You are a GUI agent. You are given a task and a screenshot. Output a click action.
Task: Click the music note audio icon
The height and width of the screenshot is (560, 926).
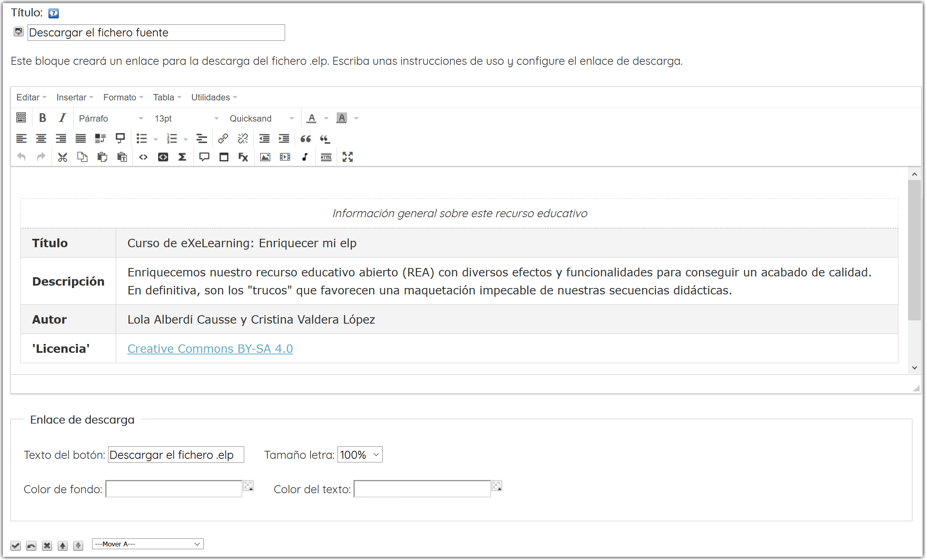tap(305, 157)
